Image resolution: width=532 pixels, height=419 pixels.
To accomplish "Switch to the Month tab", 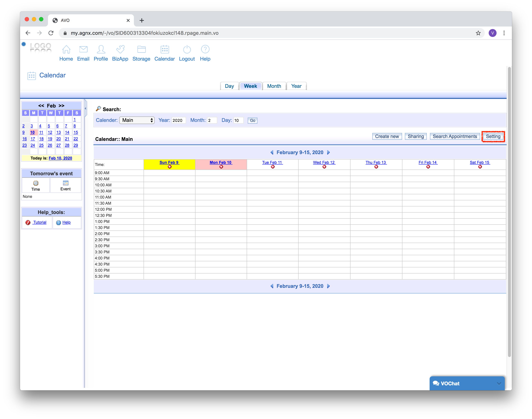I will tap(274, 86).
